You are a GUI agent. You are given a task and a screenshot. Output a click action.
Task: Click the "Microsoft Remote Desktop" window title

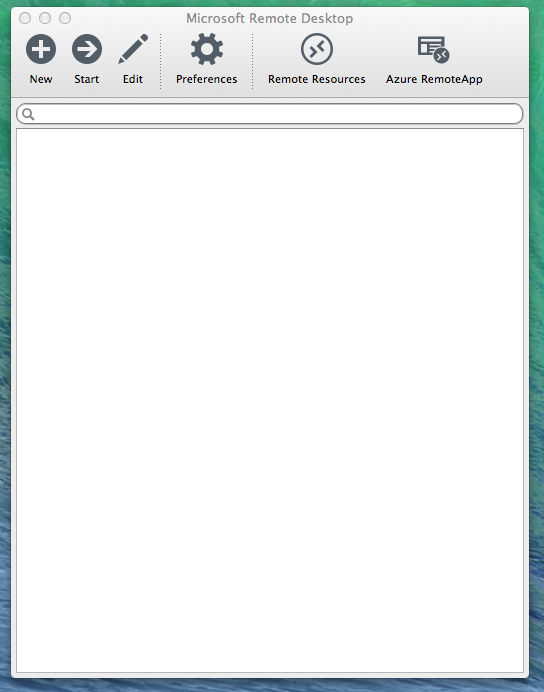(x=270, y=19)
